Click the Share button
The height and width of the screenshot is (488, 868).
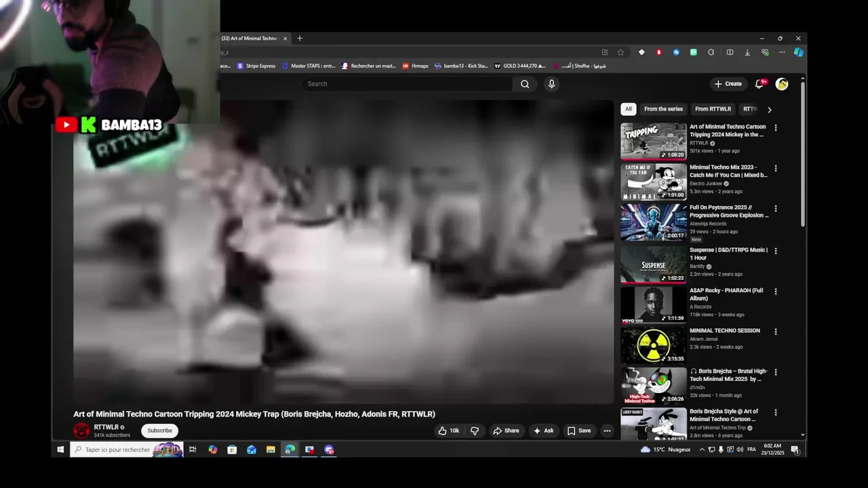pos(506,430)
